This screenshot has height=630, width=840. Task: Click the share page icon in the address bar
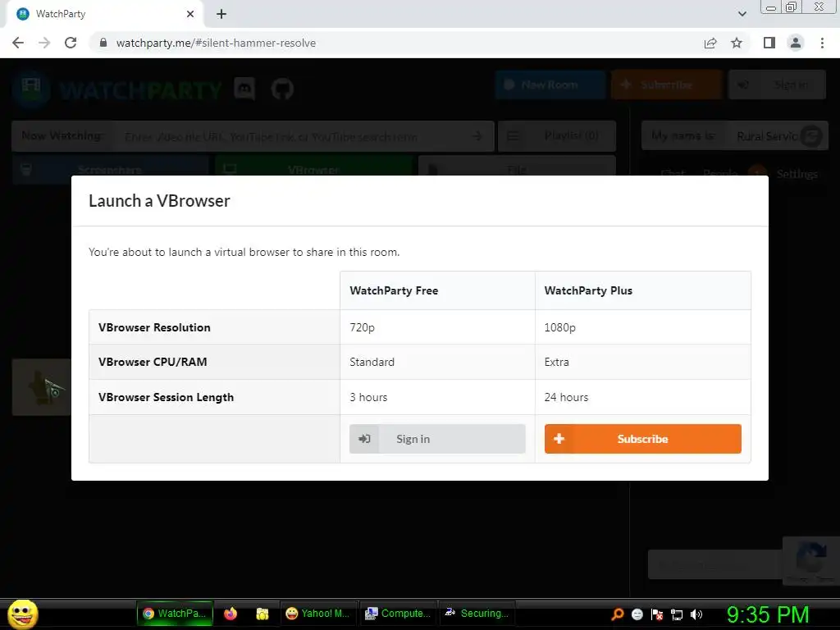[x=710, y=43]
